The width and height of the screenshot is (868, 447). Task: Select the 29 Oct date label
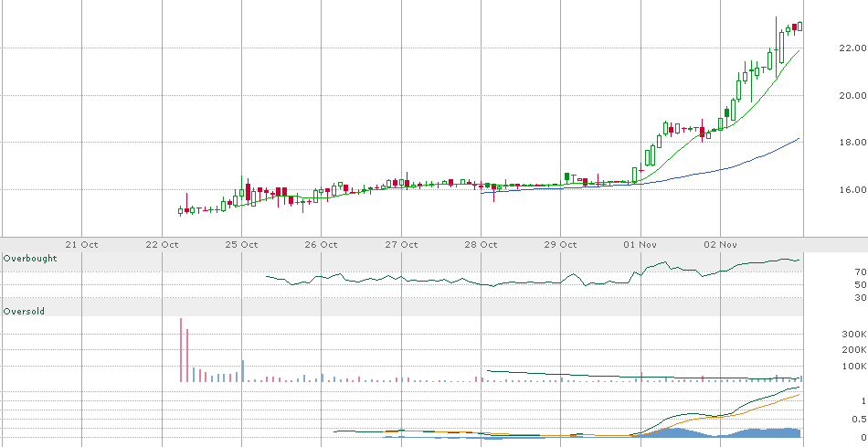(561, 244)
